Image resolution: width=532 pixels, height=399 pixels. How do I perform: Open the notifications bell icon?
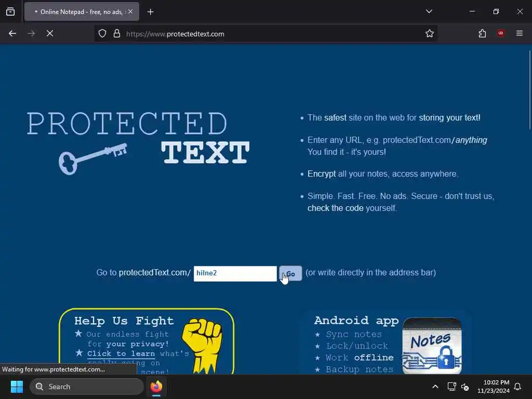[x=517, y=387]
